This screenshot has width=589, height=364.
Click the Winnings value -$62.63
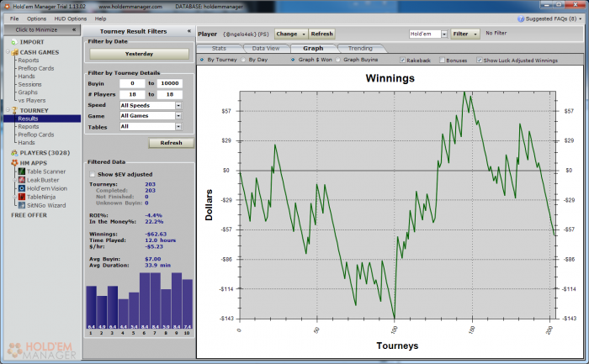(156, 234)
